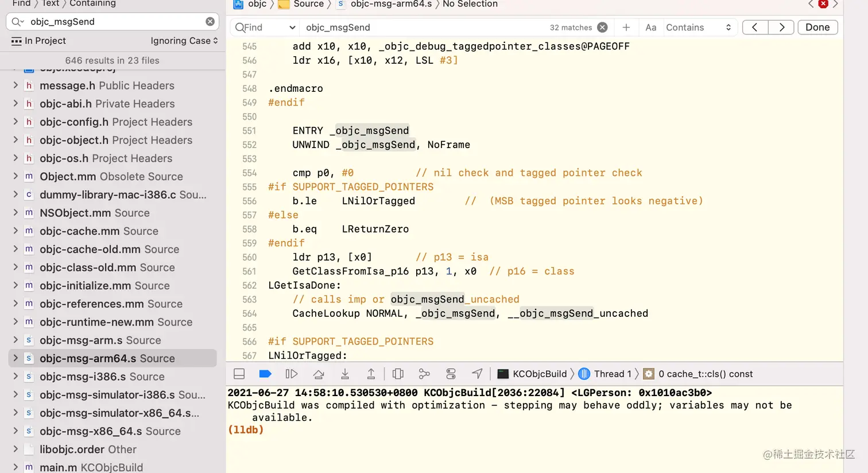The width and height of the screenshot is (868, 473).
Task: Expand message.h Public Headers results
Action: (15, 86)
